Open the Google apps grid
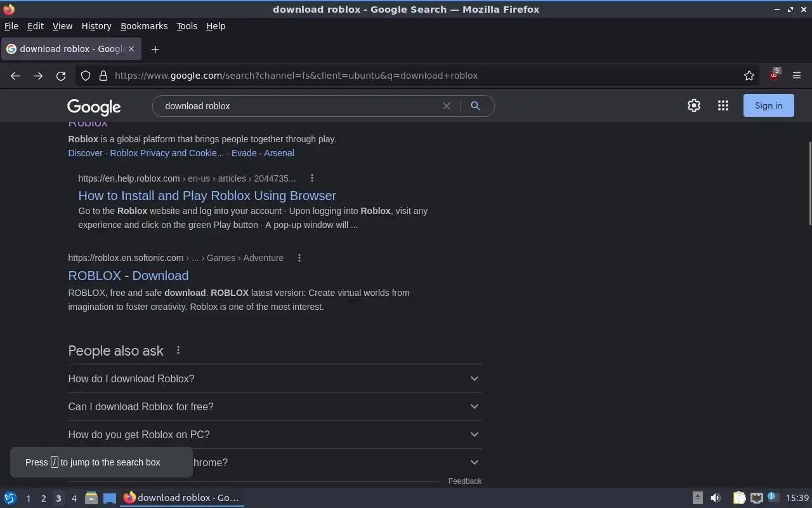812x508 pixels. 723,105
